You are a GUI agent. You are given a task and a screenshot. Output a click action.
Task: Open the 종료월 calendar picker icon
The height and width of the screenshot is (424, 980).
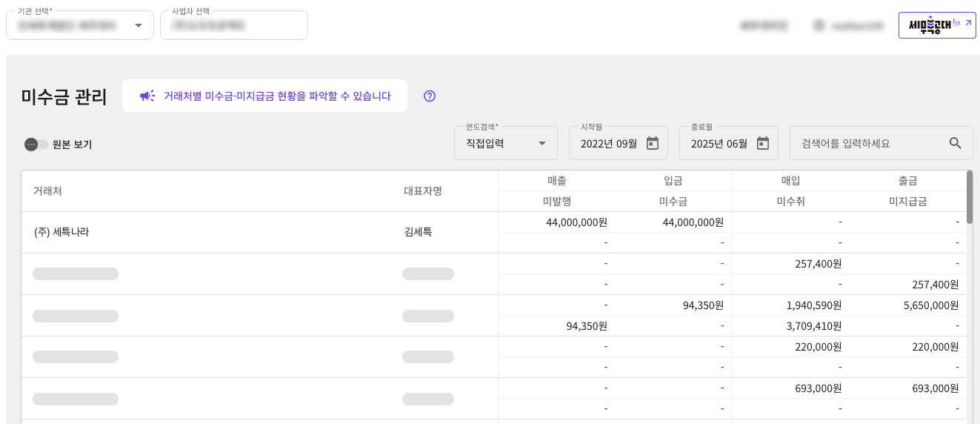(763, 143)
